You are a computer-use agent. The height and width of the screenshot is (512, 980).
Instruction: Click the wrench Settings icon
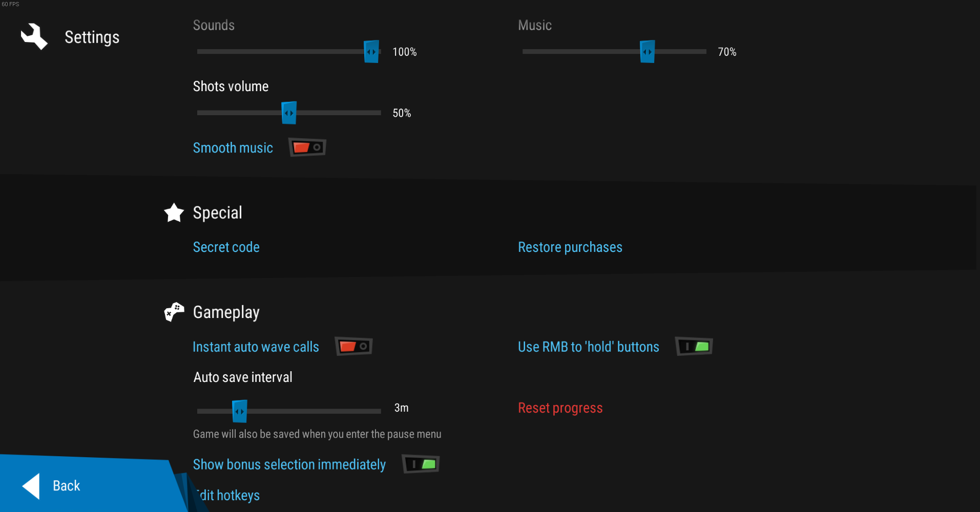point(34,37)
